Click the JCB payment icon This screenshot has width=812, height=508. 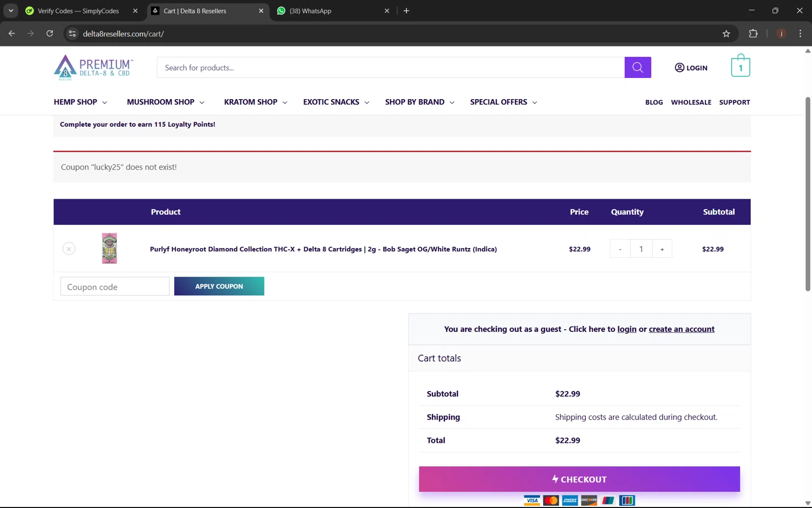[x=627, y=500]
